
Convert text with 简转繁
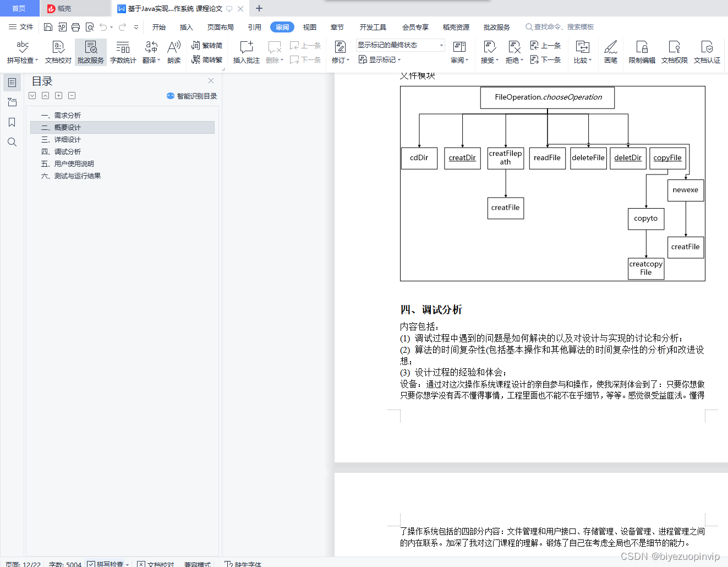click(207, 60)
